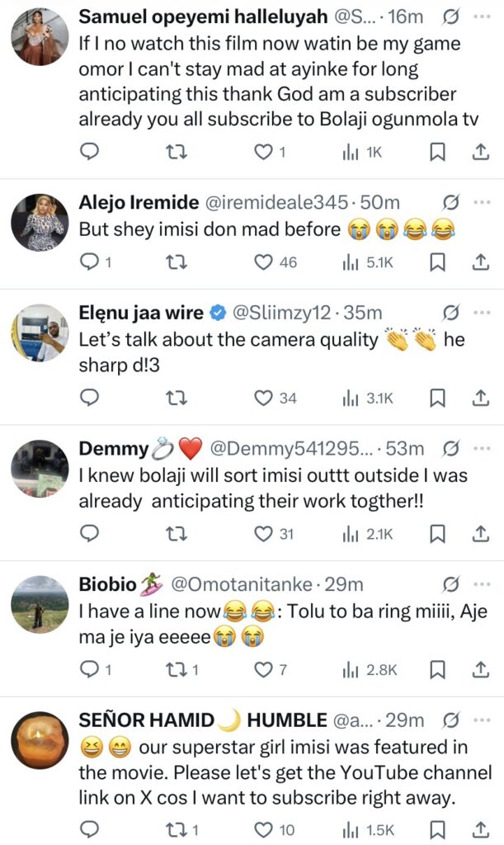Like Biobio's tweet with 7 likes
The image size is (504, 845).
(x=263, y=669)
